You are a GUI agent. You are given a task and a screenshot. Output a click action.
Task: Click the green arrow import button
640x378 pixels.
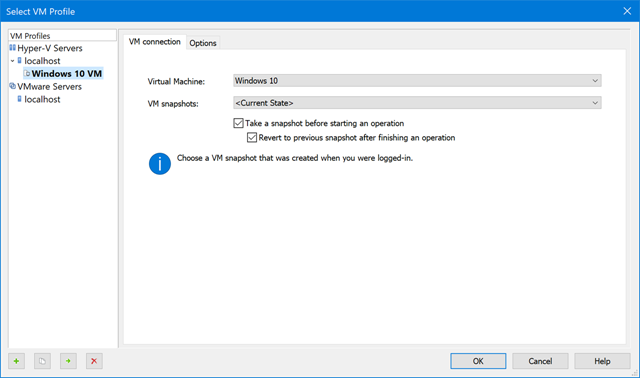tap(68, 361)
